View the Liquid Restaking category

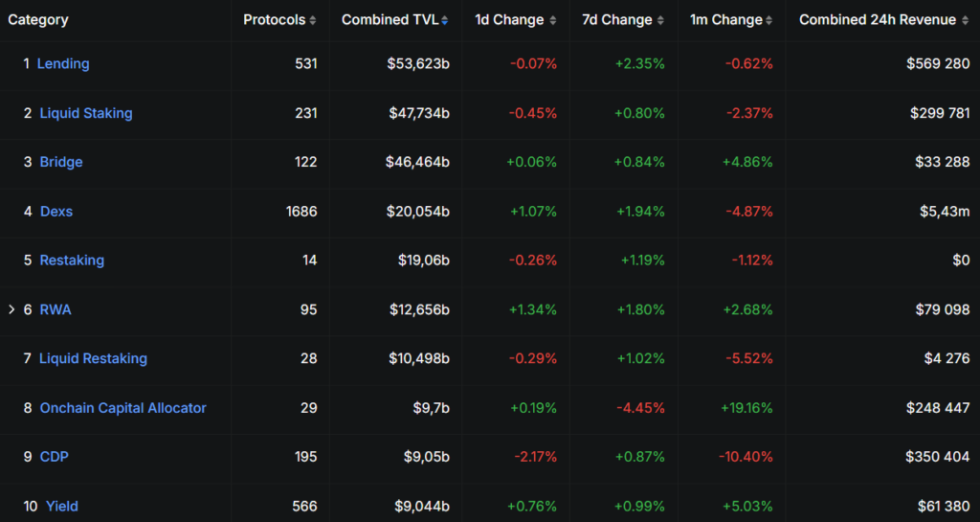click(93, 358)
